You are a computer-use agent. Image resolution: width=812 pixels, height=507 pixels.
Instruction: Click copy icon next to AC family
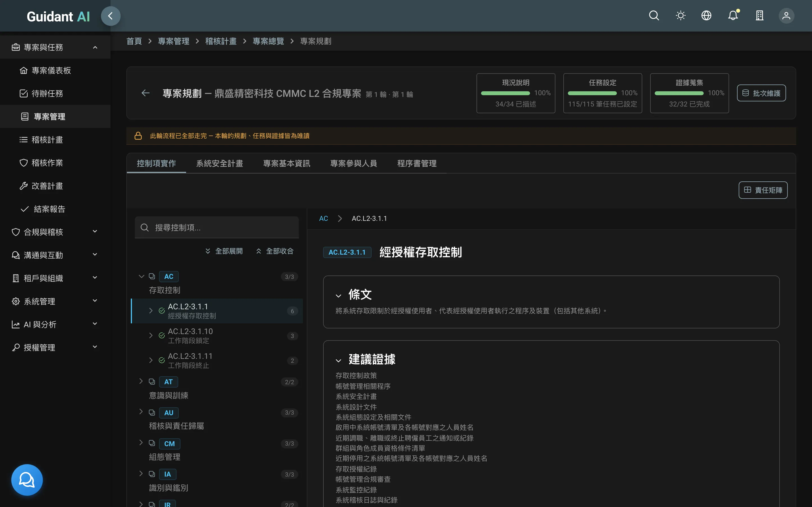coord(152,276)
